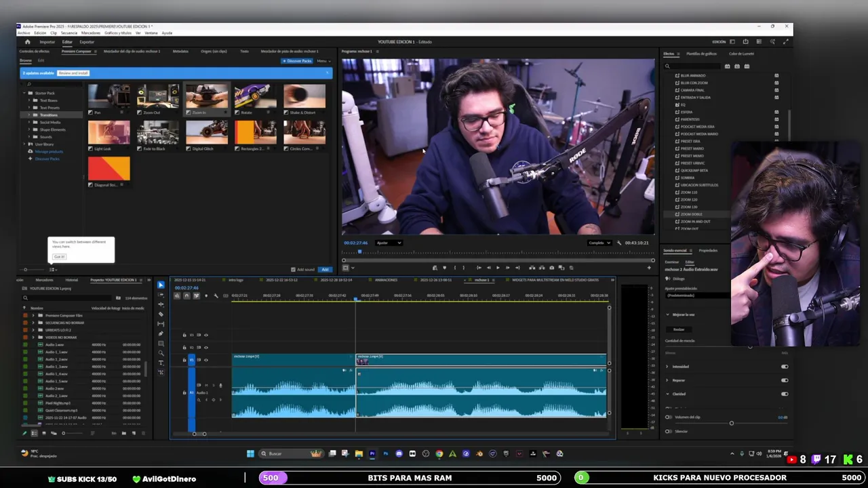Open the button editor plus icon
The width and height of the screenshot is (868, 488).
[x=648, y=268]
